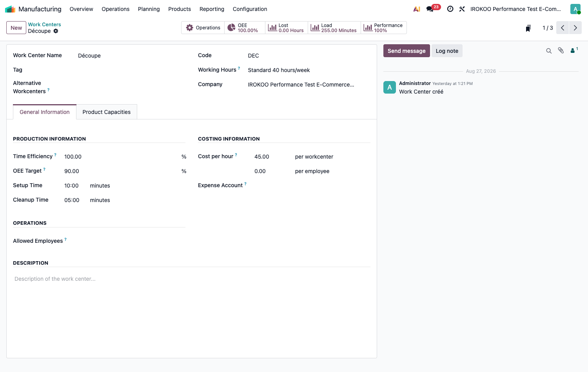This screenshot has height=372, width=588.
Task: Click the gear icon next to Découpe
Action: click(56, 31)
